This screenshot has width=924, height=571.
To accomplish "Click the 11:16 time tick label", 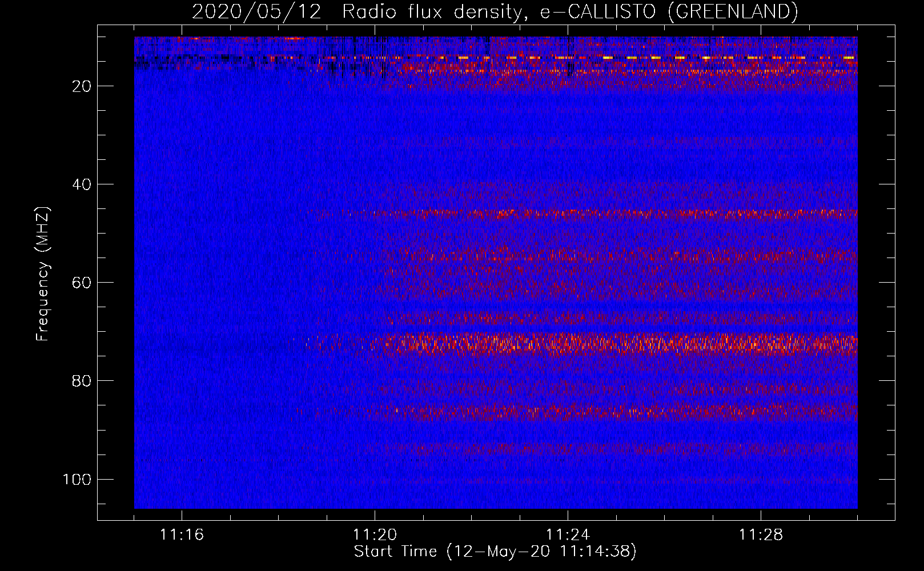I will (182, 535).
